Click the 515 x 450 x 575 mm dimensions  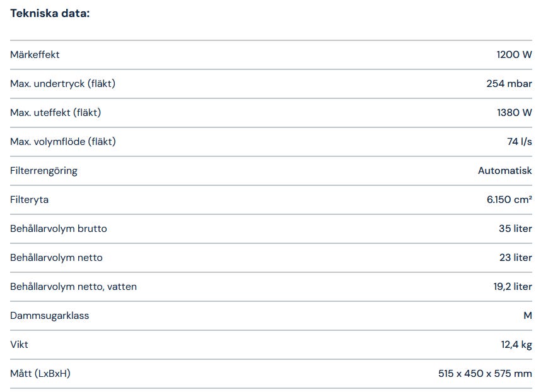click(485, 374)
